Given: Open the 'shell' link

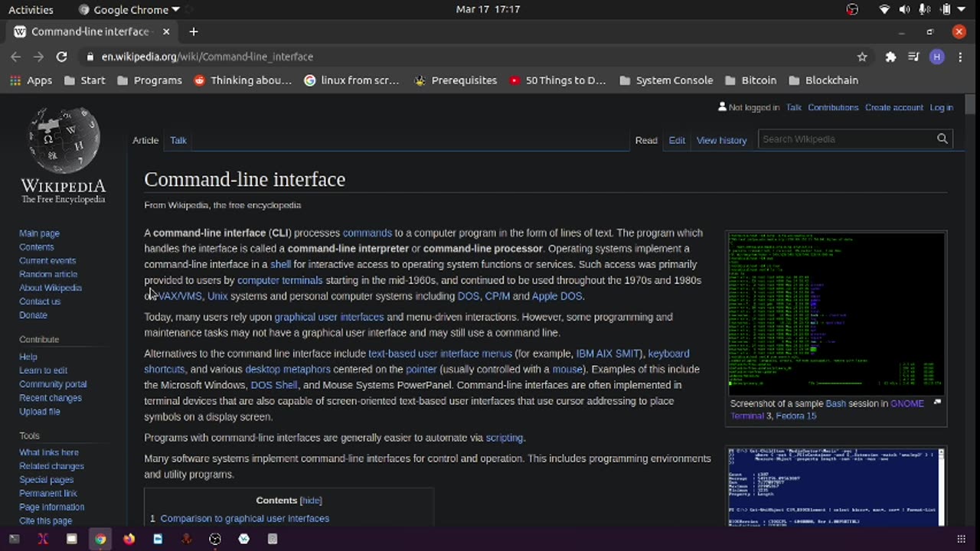Looking at the screenshot, I should 280,264.
